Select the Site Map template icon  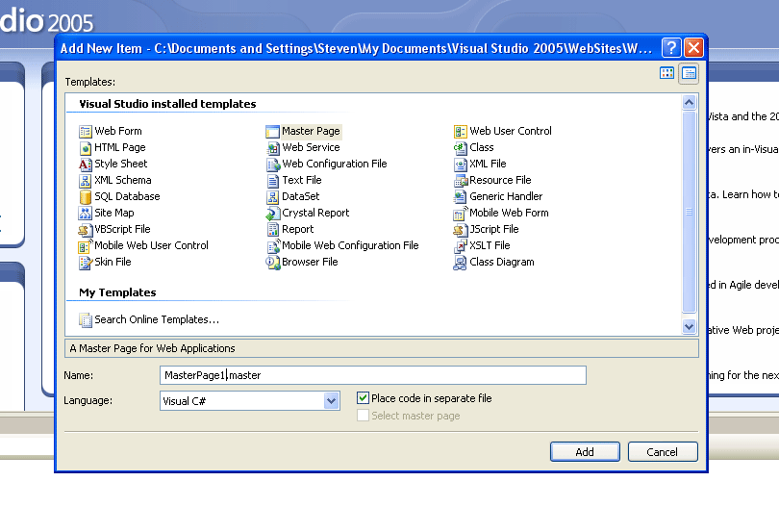[x=86, y=214]
